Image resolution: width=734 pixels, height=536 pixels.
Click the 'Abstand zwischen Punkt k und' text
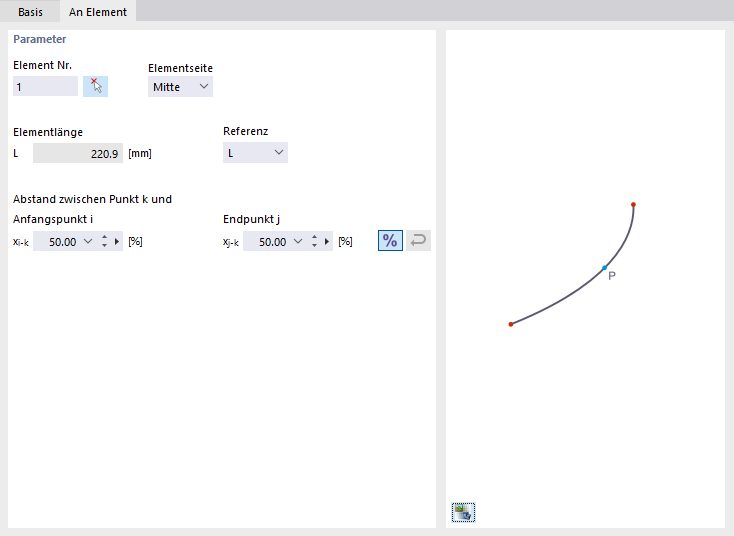pos(92,199)
